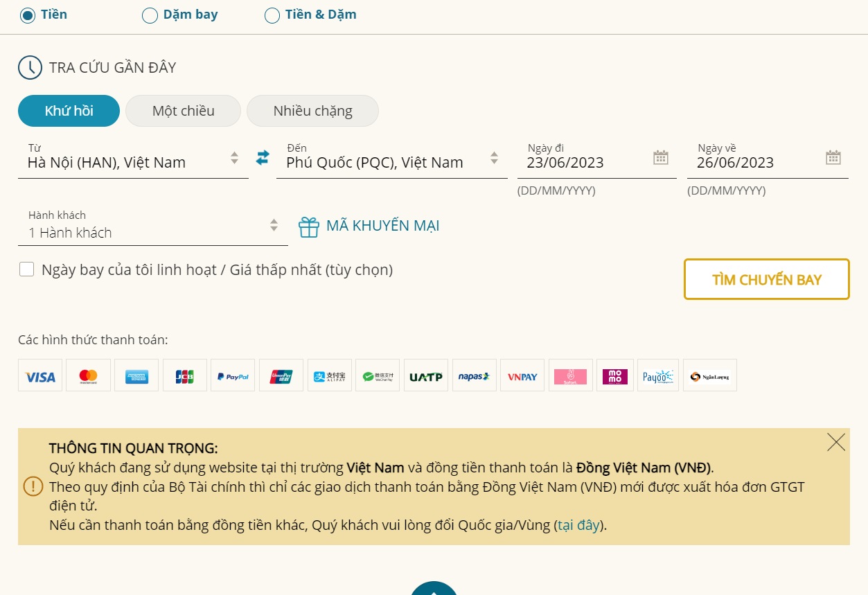
Task: Open the departure date calendar icon
Action: 660,157
